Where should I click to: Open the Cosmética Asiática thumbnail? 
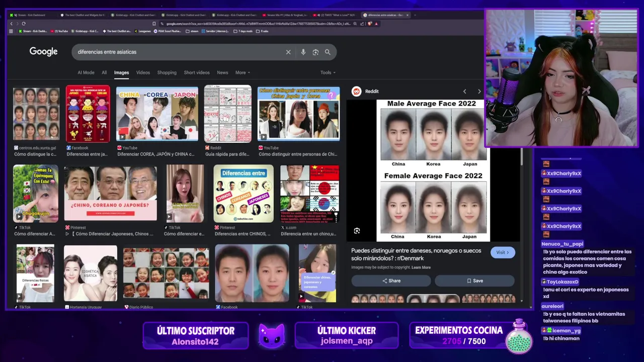(x=91, y=274)
